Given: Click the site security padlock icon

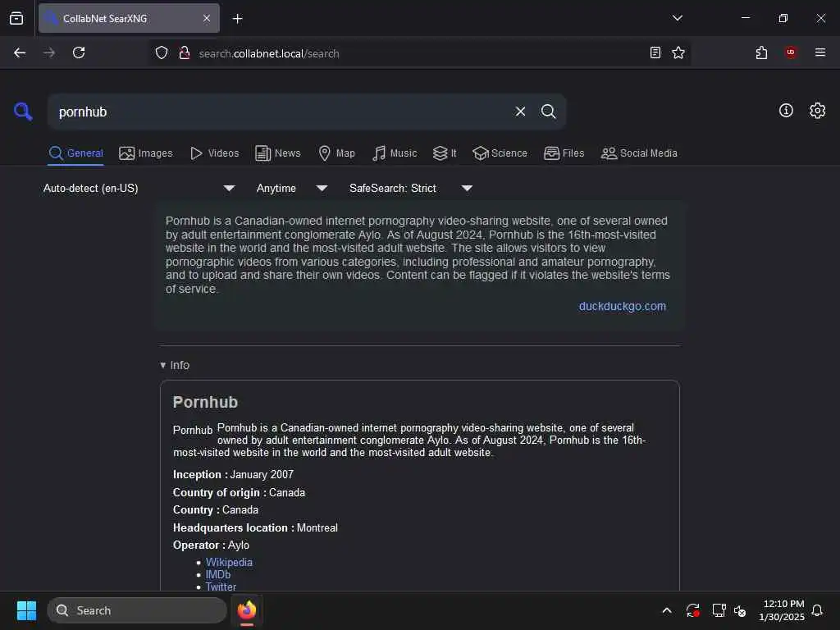Looking at the screenshot, I should pyautogui.click(x=185, y=53).
